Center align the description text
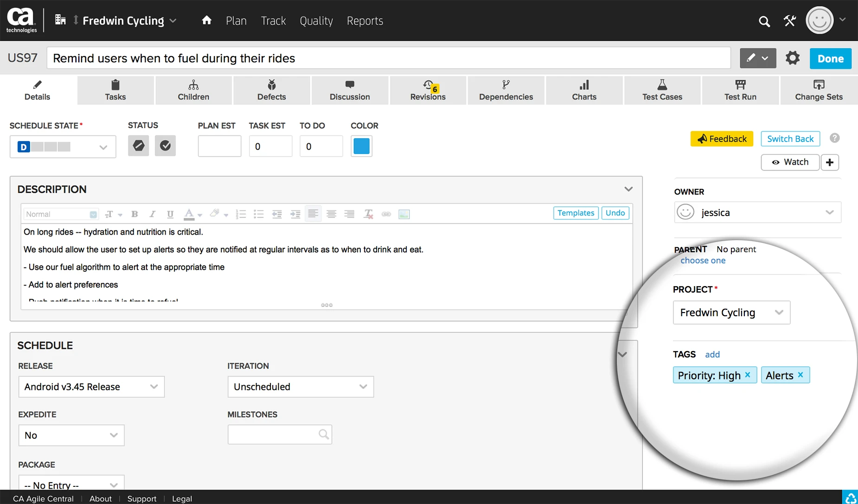Image resolution: width=858 pixels, height=504 pixels. point(331,214)
